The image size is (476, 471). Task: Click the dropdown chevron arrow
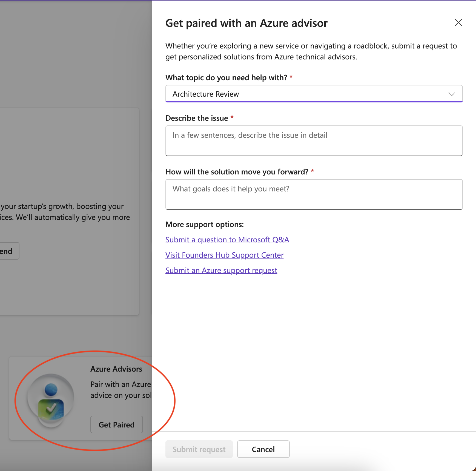click(452, 94)
